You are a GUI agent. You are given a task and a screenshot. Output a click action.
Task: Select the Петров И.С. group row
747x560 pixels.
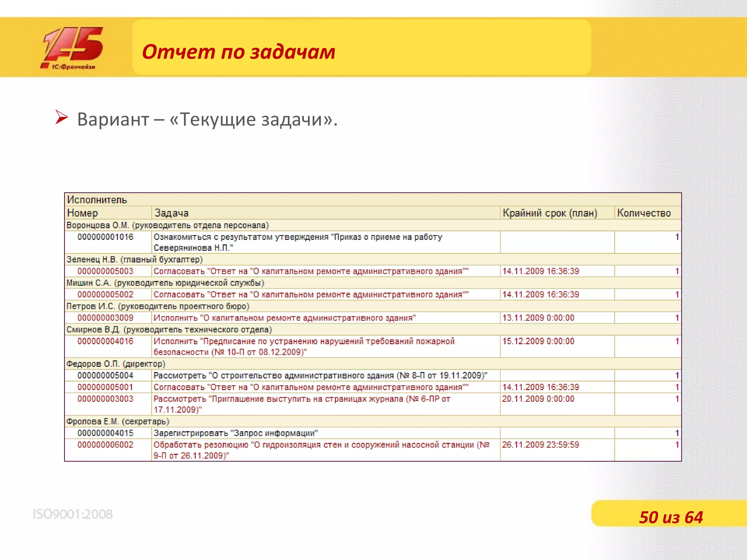pyautogui.click(x=373, y=306)
